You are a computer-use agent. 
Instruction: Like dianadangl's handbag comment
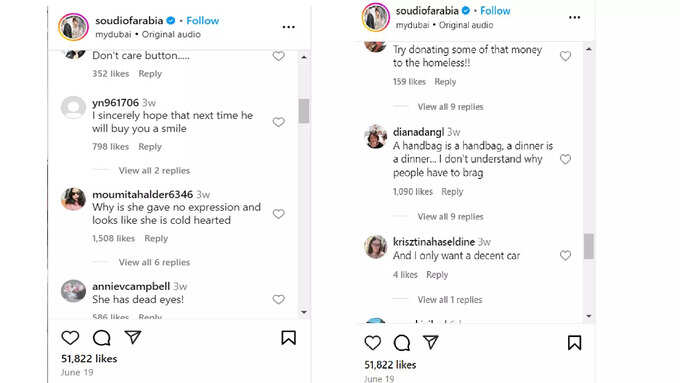565,159
